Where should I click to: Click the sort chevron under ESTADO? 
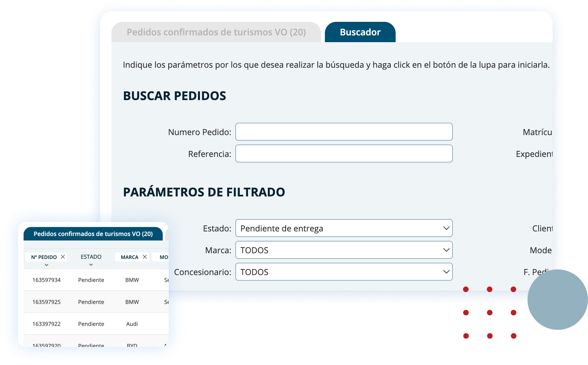91,265
